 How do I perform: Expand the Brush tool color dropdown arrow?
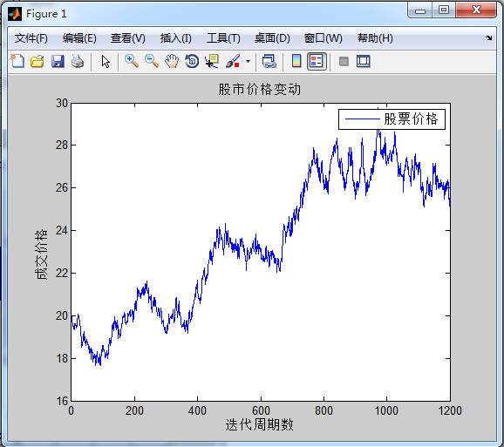point(248,61)
